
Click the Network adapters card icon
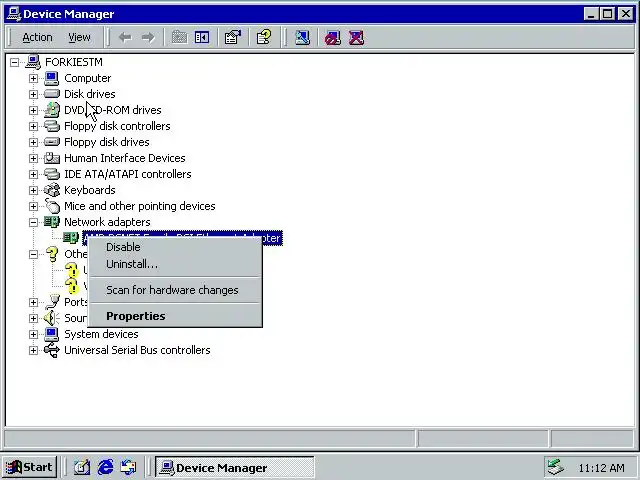tap(51, 222)
